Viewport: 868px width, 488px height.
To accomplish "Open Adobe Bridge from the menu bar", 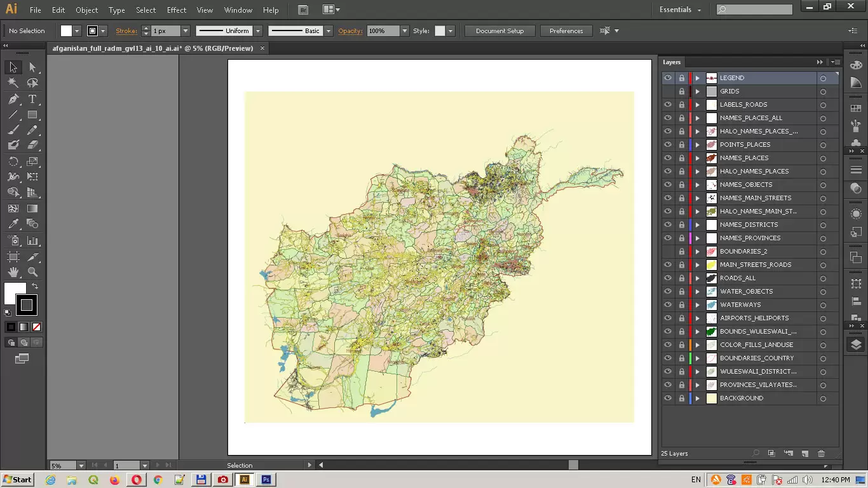I will (x=303, y=10).
